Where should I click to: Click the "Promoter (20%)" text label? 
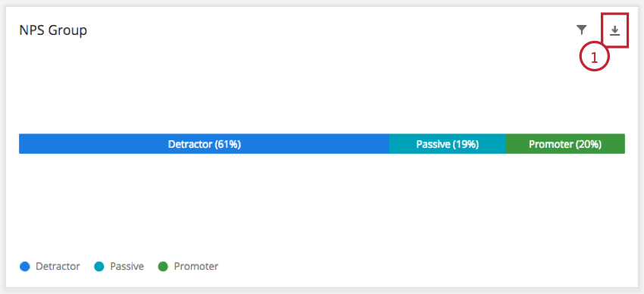click(565, 144)
